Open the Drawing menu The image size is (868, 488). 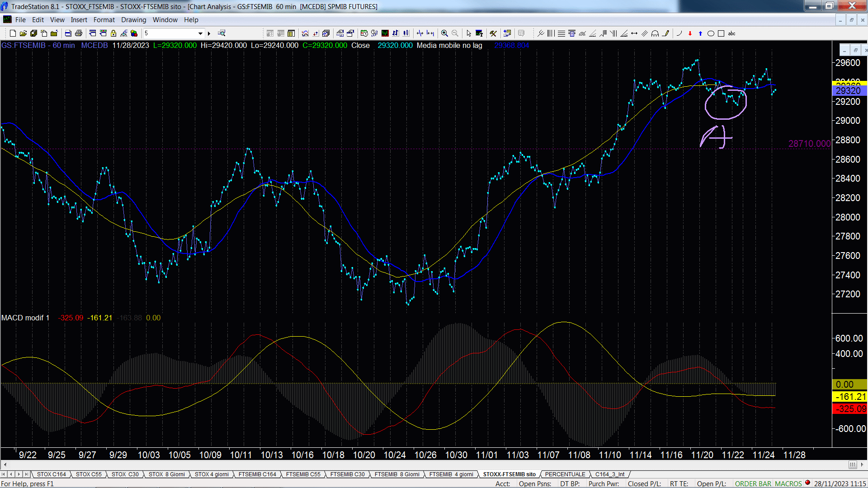tap(133, 20)
